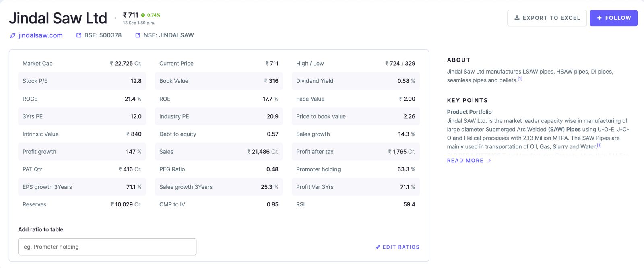Click the KEY POINTS heading
The width and height of the screenshot is (644, 268).
point(467,101)
